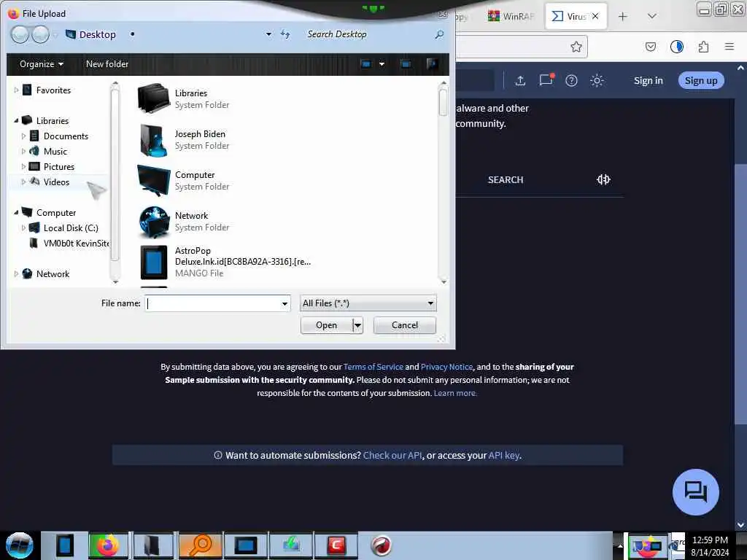Select the Joseph Biden folder icon
747x560 pixels.
tap(153, 139)
